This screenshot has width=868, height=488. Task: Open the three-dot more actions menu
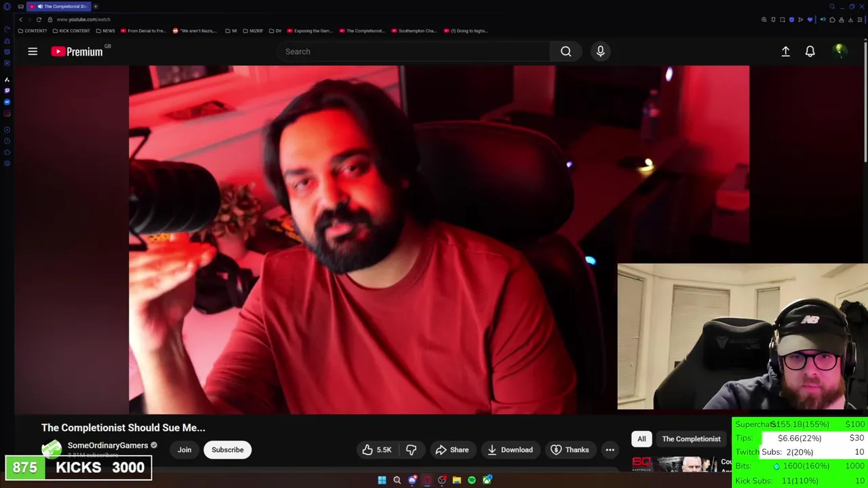pyautogui.click(x=610, y=450)
